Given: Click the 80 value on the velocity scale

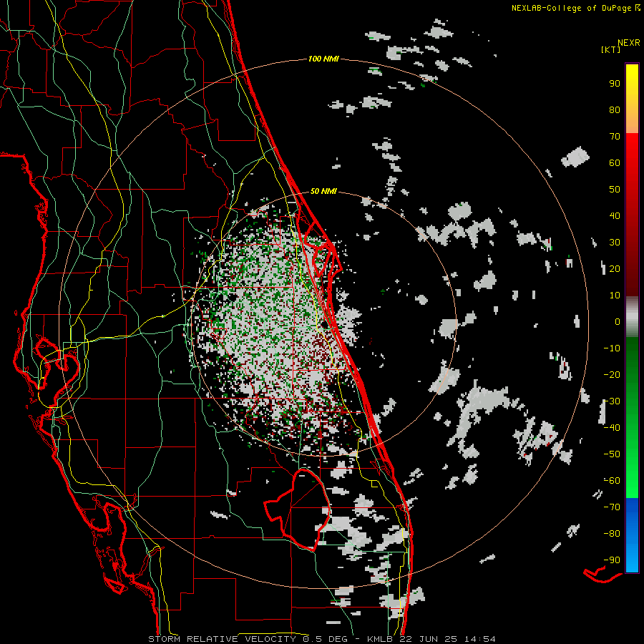Looking at the screenshot, I should [x=615, y=109].
